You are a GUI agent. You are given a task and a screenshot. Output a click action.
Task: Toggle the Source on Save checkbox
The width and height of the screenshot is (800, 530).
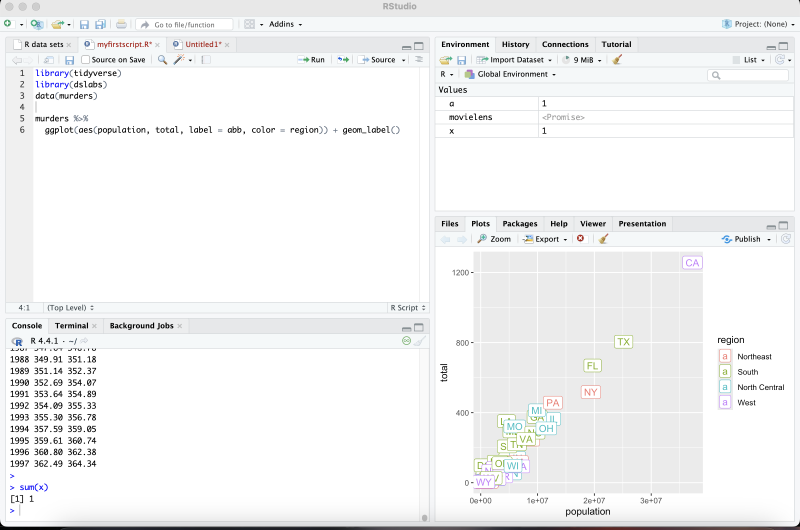[x=86, y=60]
